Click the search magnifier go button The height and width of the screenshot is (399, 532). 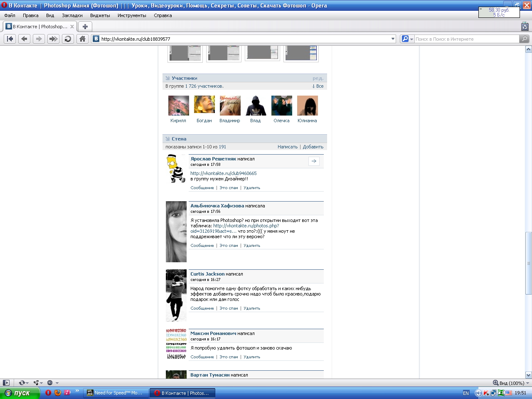[525, 39]
